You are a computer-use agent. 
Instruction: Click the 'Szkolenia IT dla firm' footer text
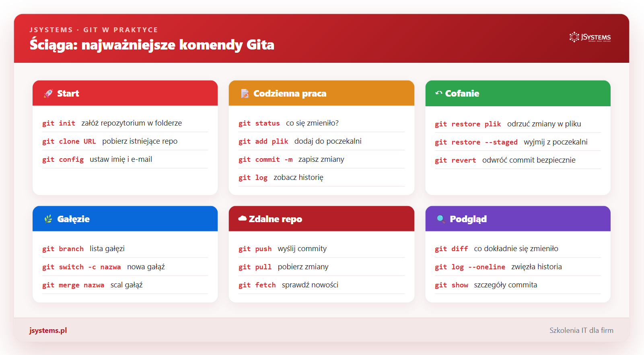coord(582,330)
